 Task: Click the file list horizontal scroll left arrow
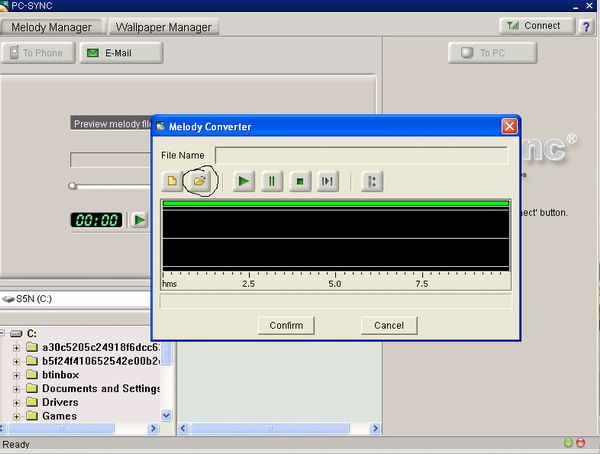(183, 428)
